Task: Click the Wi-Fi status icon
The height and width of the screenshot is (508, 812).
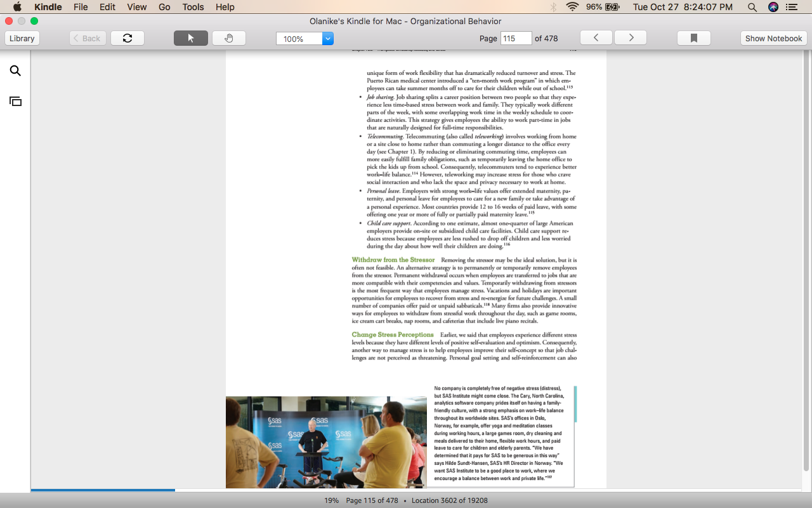Action: pyautogui.click(x=573, y=7)
